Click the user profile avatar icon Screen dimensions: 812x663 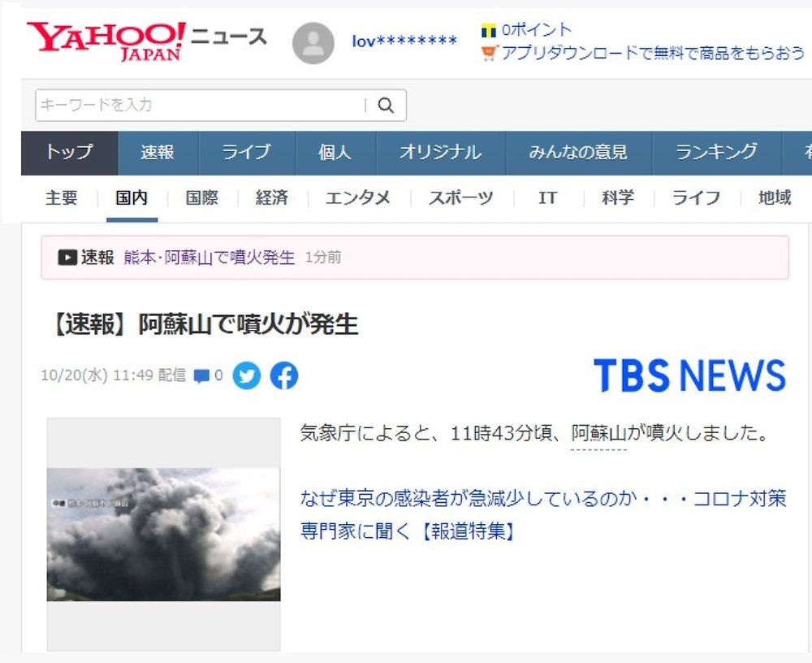tap(313, 43)
